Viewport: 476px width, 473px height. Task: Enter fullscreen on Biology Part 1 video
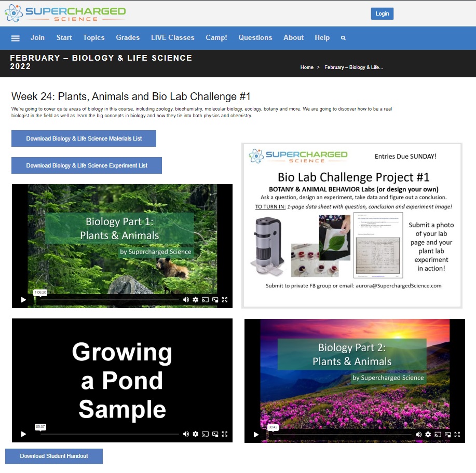[x=225, y=300]
